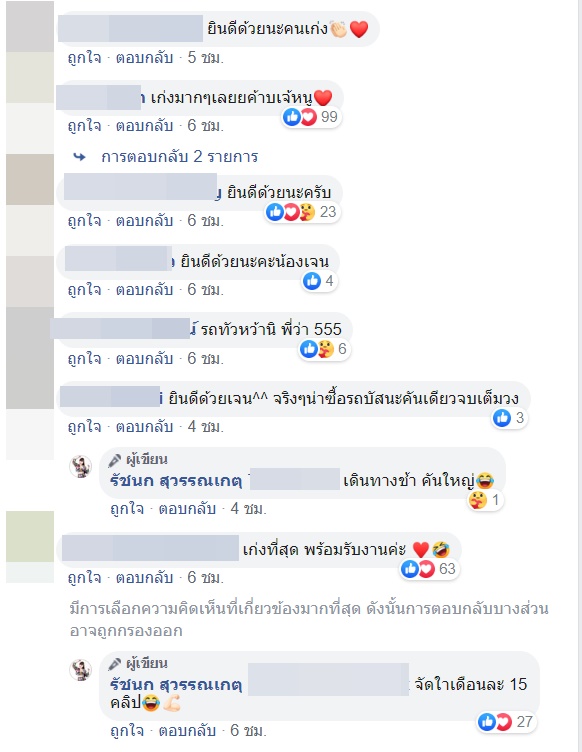The height and width of the screenshot is (752, 582).
Task: Click the like reaction with count 3
Action: click(510, 418)
